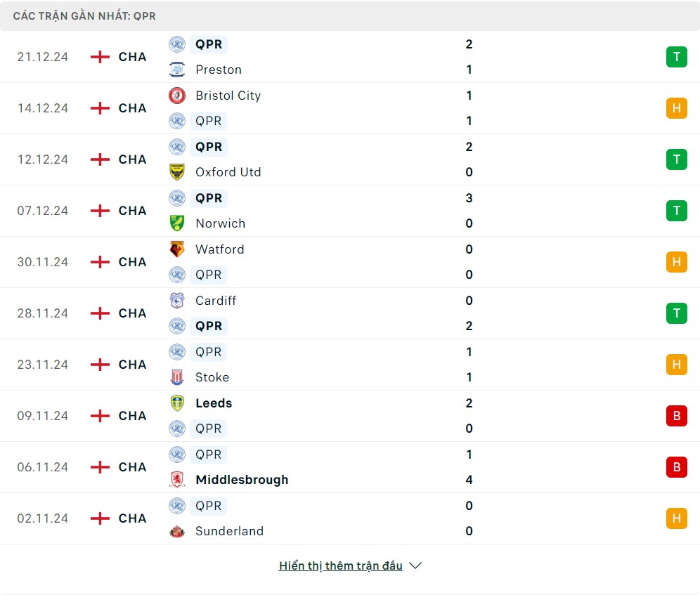Click 'Hiển thị thêm trận đấu' link

[340, 566]
